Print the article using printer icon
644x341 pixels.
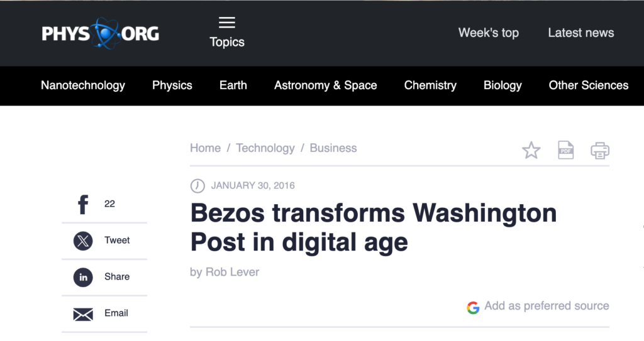pyautogui.click(x=600, y=150)
